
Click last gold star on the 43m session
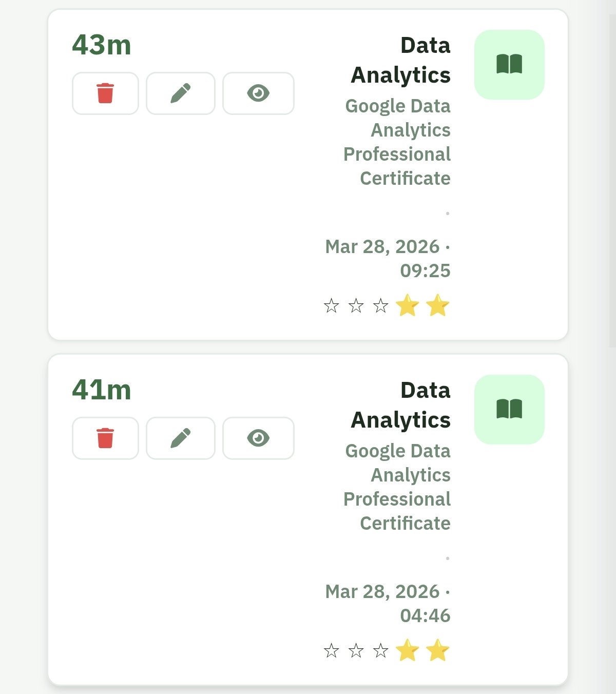coord(437,306)
